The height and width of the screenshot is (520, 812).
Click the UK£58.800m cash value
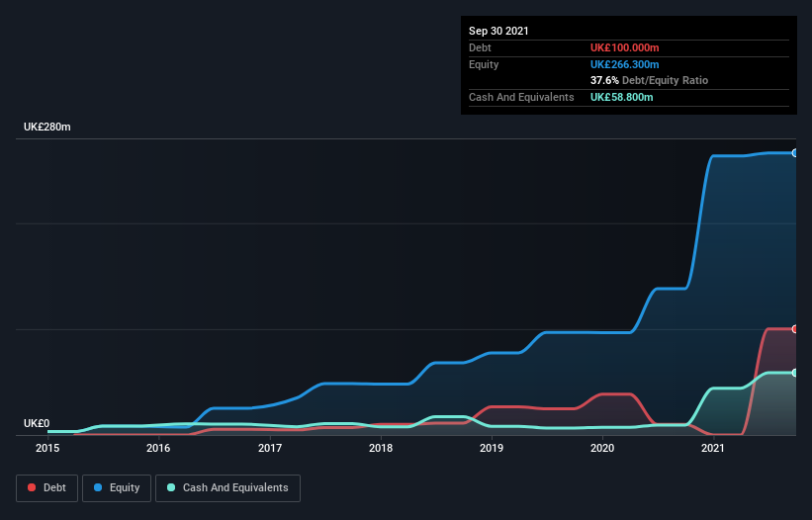pyautogui.click(x=621, y=97)
